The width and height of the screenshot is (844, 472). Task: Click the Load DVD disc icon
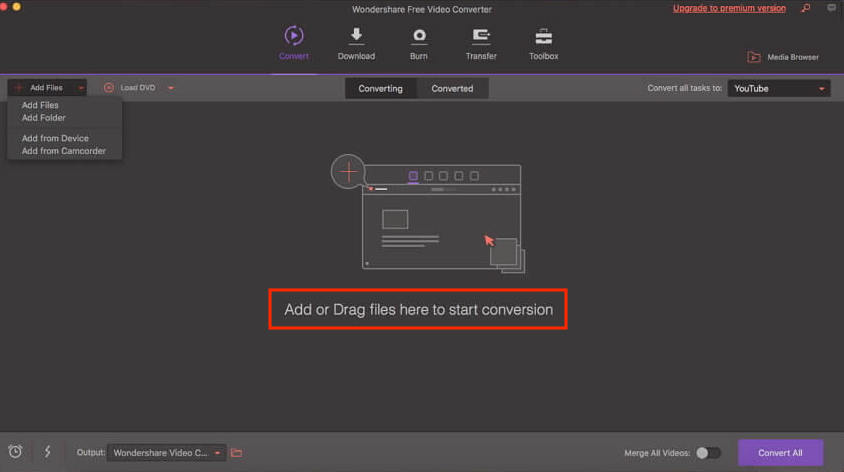pos(109,88)
